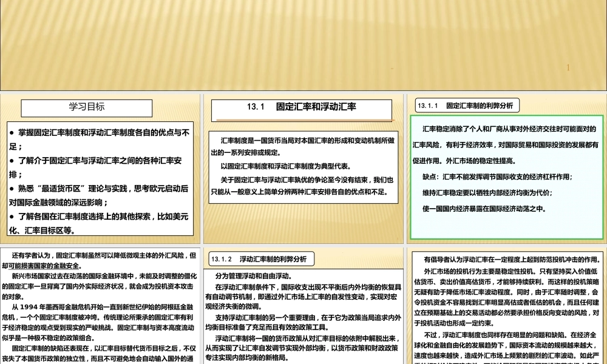Image resolution: width=607 pixels, height=364 pixels.
Task: Click the paragraph starting 在浮动汇率制条件下
Action: pos(303,297)
